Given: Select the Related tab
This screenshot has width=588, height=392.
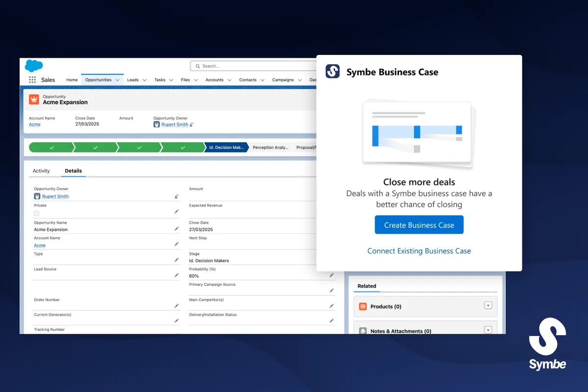Looking at the screenshot, I should 367,286.
